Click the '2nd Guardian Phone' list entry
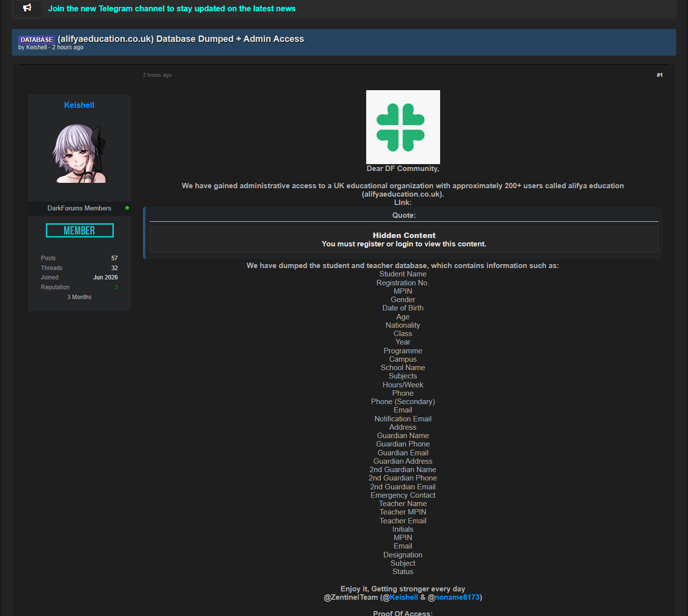Viewport: 688px width, 616px height. [x=403, y=478]
